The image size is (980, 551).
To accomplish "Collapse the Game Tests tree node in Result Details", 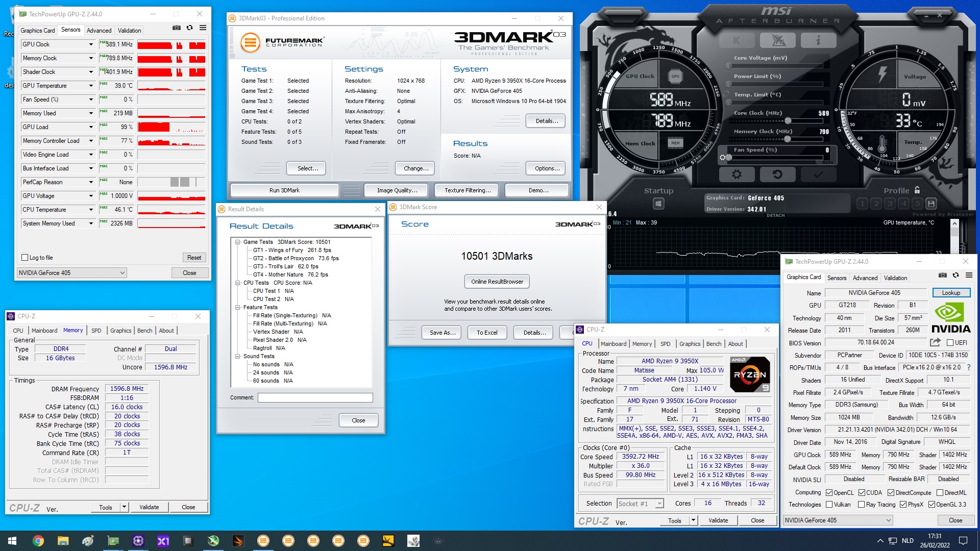I will point(238,242).
